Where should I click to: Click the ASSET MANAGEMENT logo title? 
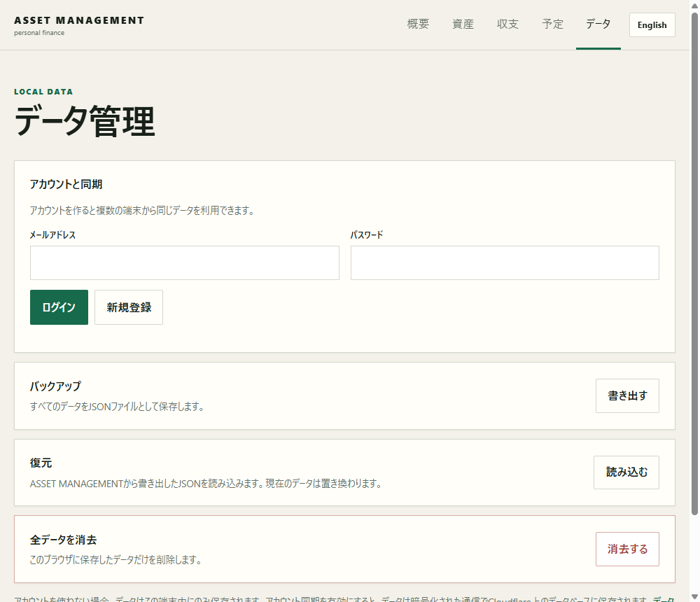[79, 20]
